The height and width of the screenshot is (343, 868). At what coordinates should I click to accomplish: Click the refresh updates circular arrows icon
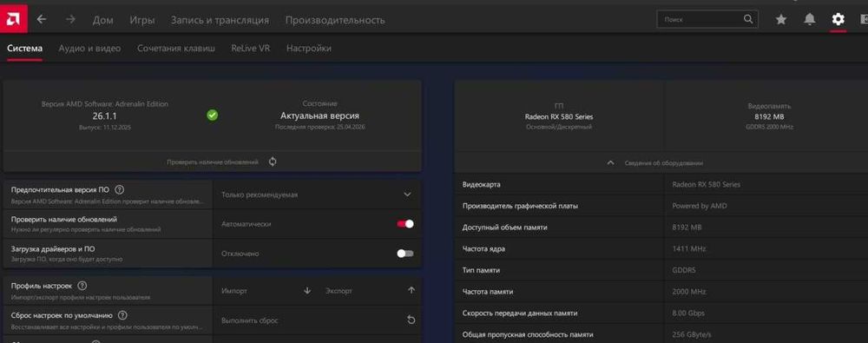pyautogui.click(x=273, y=162)
